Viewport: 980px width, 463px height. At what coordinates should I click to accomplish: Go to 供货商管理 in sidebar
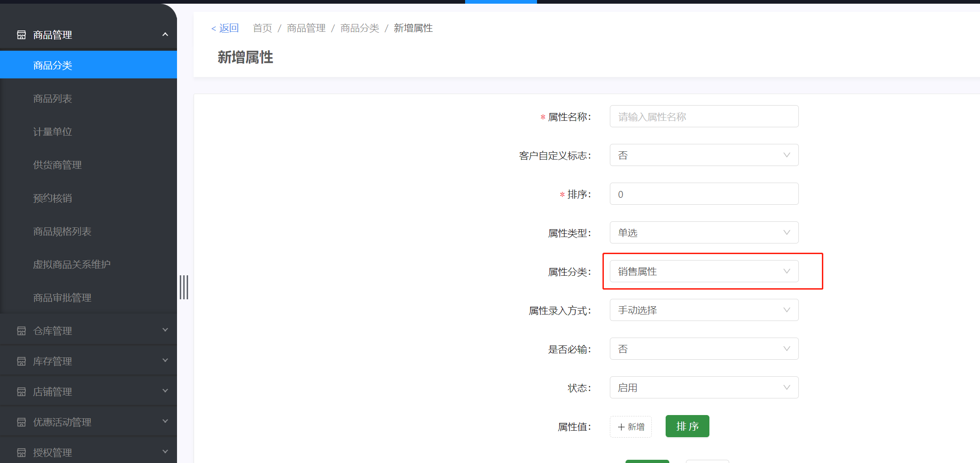[x=57, y=165]
